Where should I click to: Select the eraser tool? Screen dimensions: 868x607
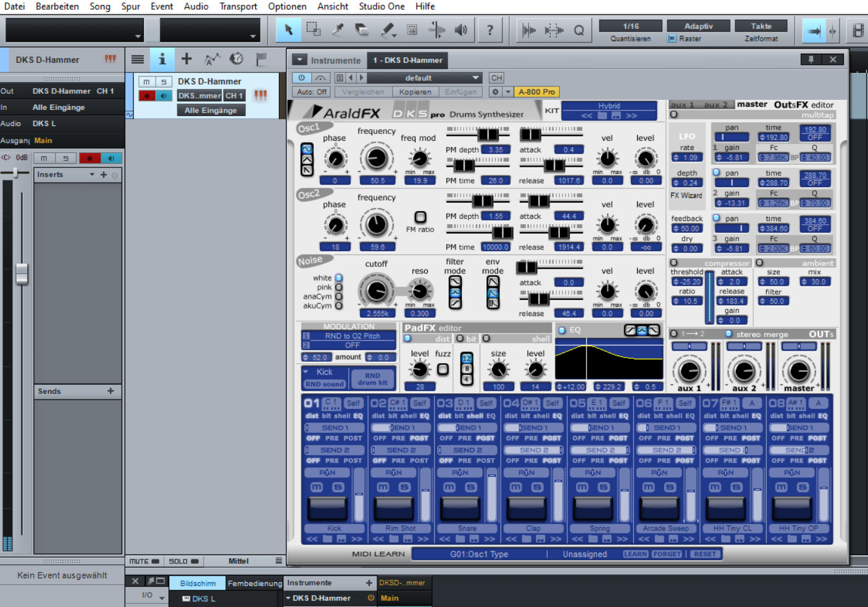pos(362,30)
